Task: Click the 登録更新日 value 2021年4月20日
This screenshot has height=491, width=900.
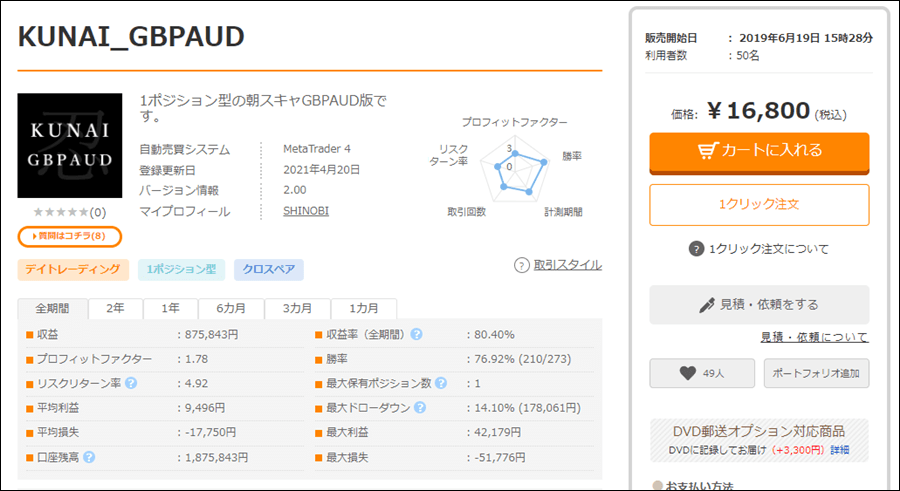Action: click(321, 170)
